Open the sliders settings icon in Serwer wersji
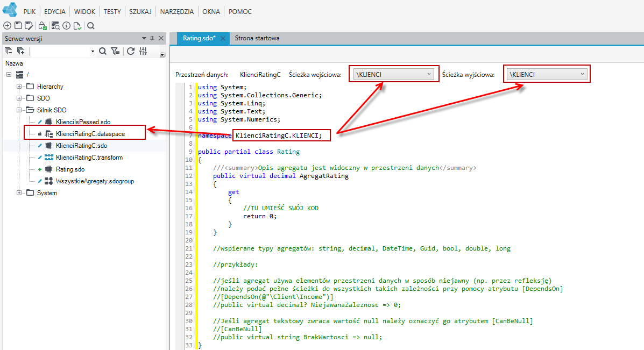 143,51
